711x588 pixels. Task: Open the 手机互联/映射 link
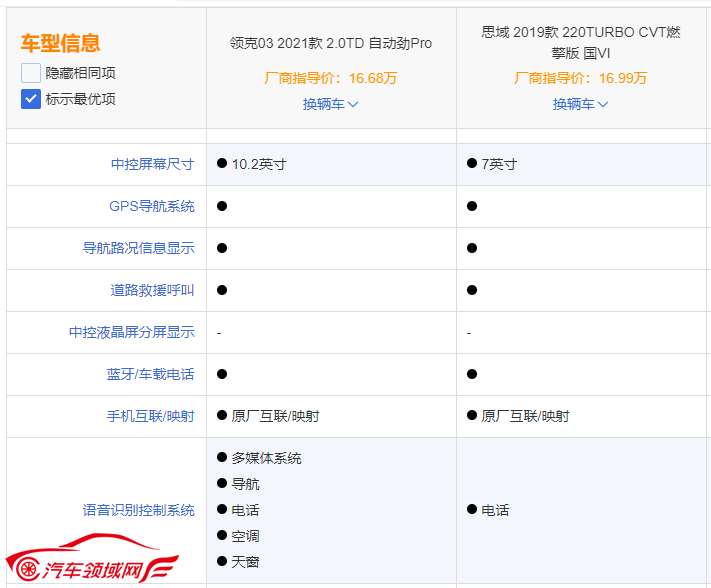coord(151,416)
